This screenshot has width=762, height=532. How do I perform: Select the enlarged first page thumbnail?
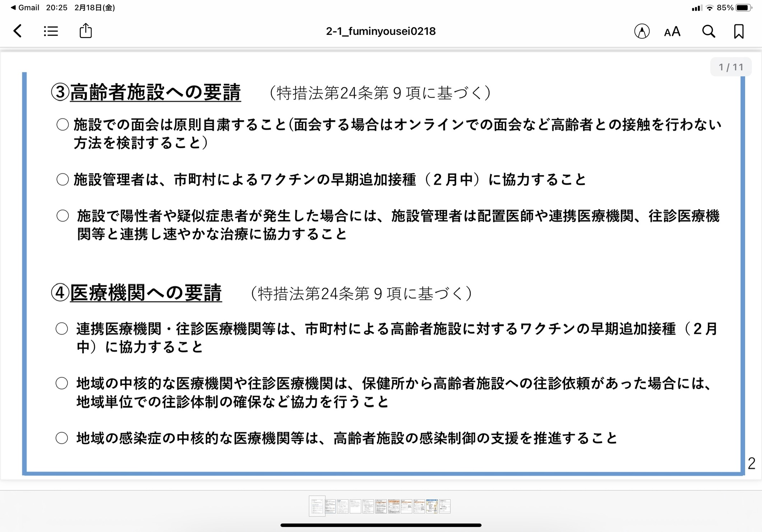point(317,506)
